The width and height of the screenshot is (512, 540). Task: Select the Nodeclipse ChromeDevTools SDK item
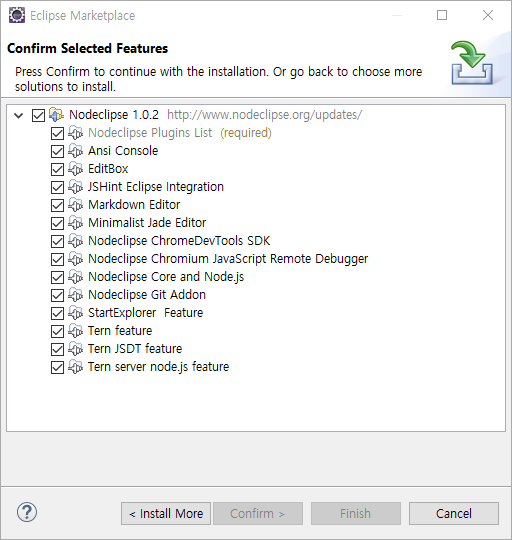[x=179, y=241]
